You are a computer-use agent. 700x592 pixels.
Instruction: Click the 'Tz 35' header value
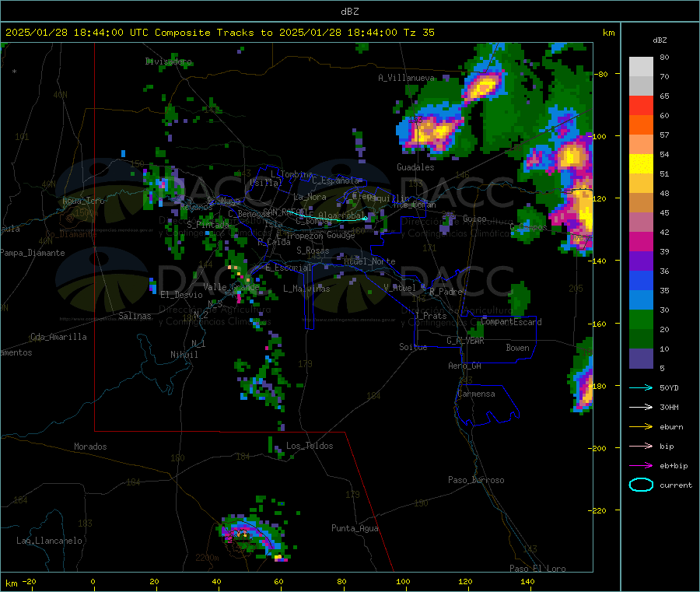point(418,33)
